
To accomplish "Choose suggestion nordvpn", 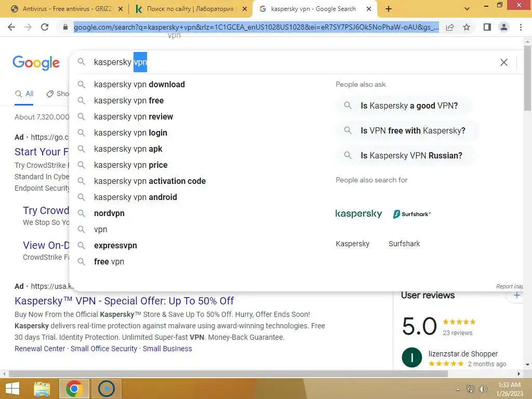I will pyautogui.click(x=109, y=214).
